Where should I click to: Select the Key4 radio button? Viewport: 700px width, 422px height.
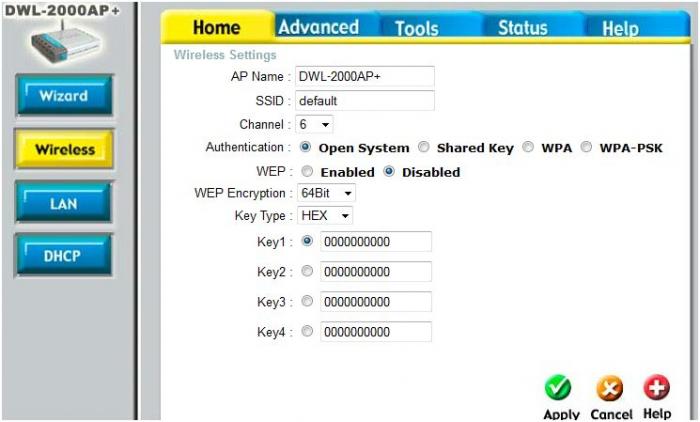(307, 331)
